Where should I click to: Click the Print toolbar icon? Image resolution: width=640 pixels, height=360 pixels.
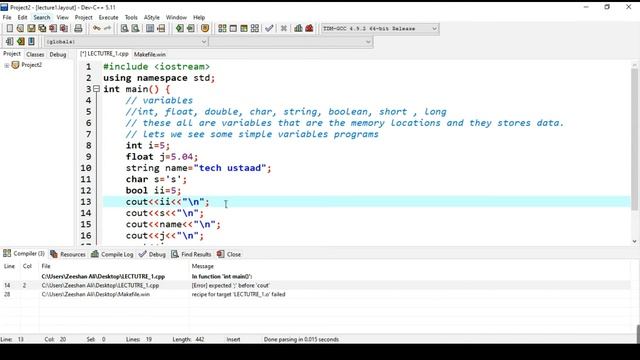[78, 28]
